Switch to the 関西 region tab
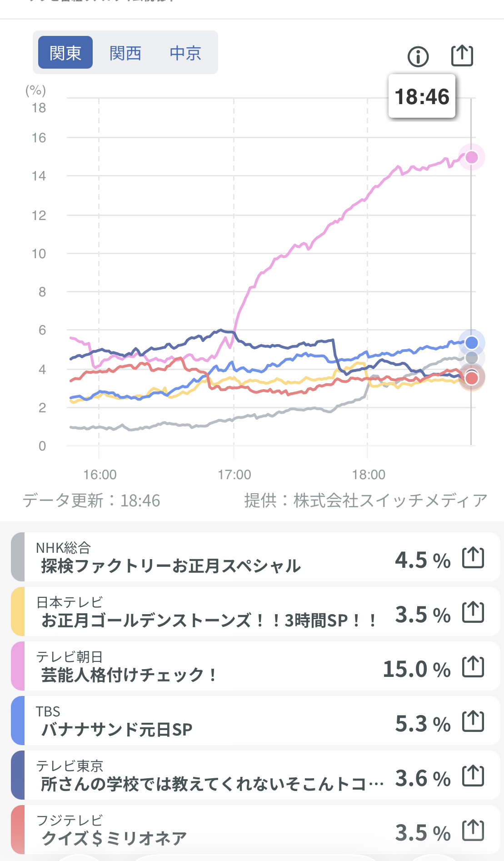Image resolution: width=504 pixels, height=861 pixels. 125,53
